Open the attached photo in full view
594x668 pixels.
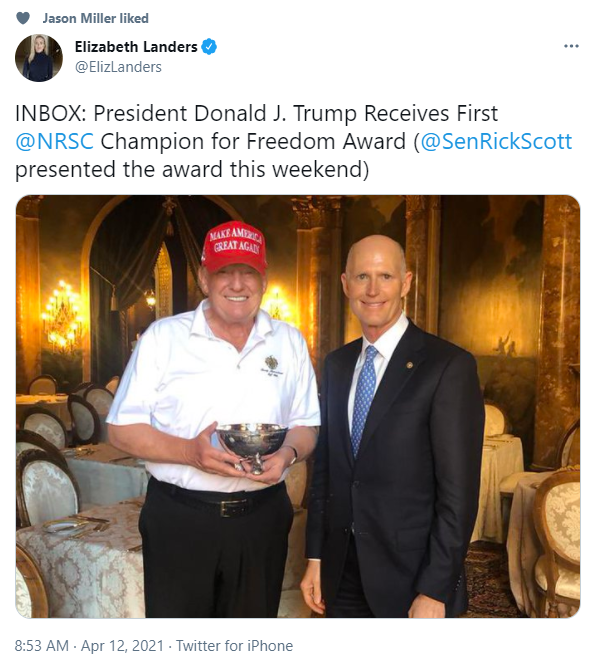(297, 406)
